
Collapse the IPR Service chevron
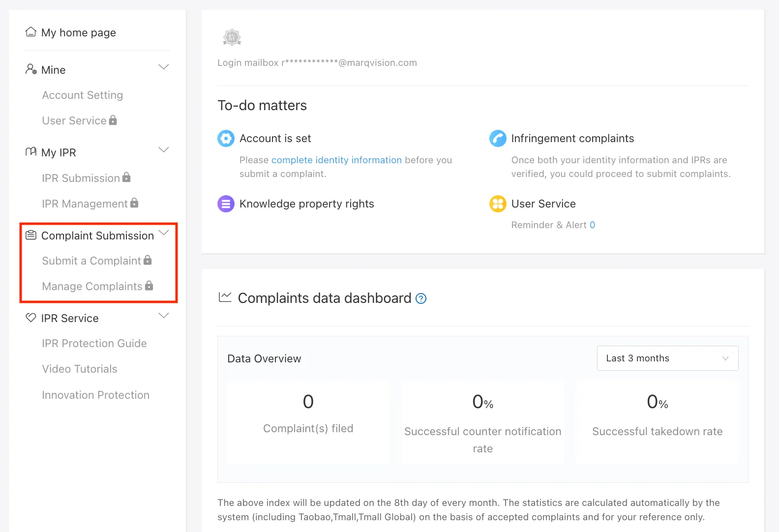coord(164,315)
